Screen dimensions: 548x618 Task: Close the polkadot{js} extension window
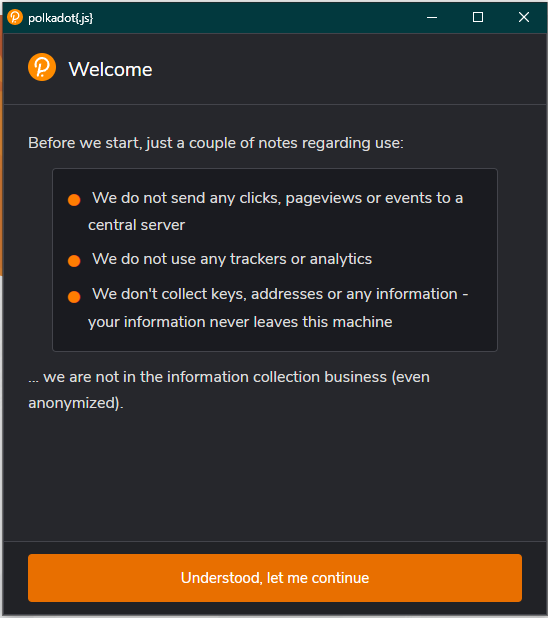(524, 17)
